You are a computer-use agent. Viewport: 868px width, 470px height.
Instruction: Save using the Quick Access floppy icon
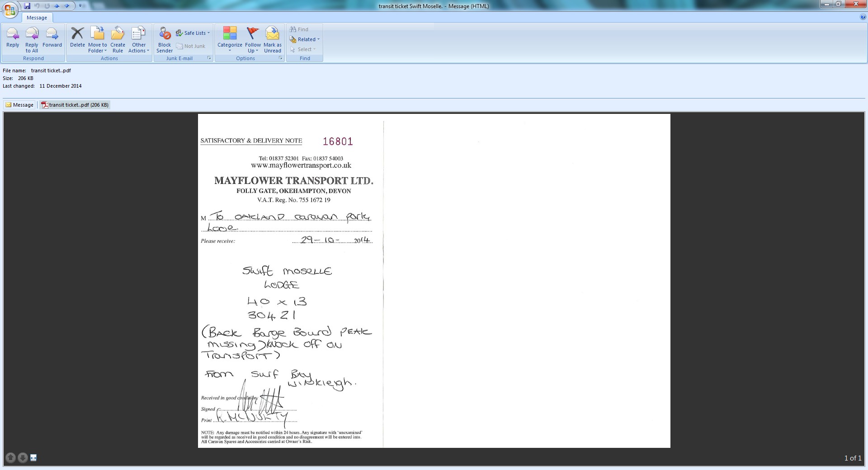pyautogui.click(x=27, y=6)
